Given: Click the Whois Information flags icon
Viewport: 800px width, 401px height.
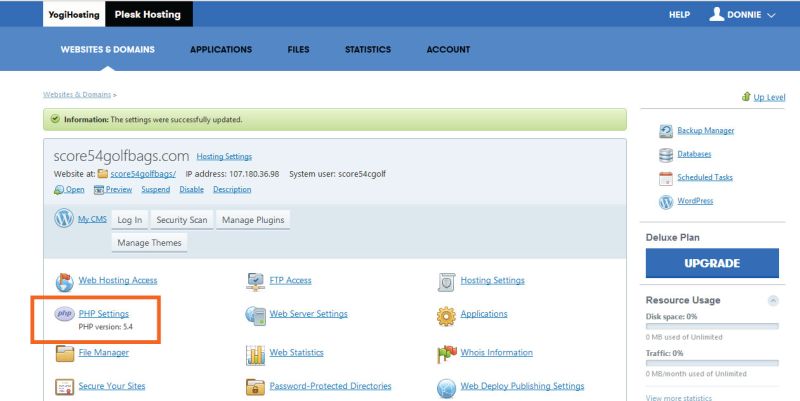Looking at the screenshot, I should click(x=446, y=354).
